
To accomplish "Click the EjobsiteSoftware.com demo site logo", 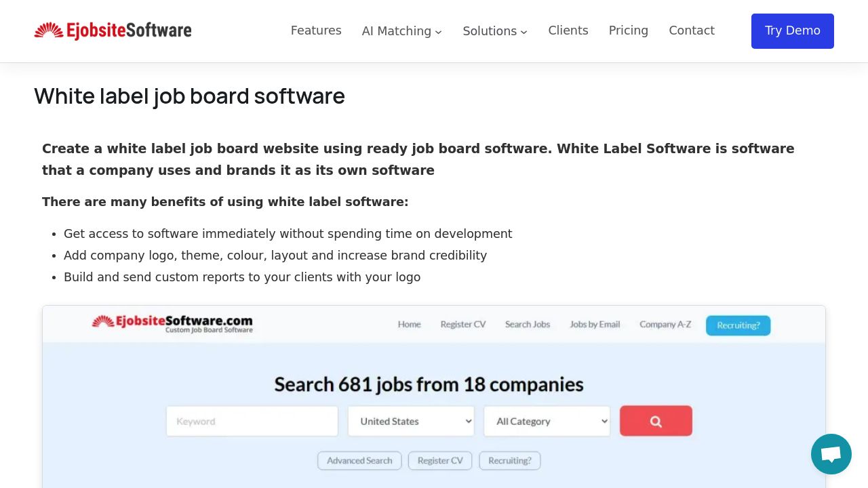I will (x=172, y=323).
